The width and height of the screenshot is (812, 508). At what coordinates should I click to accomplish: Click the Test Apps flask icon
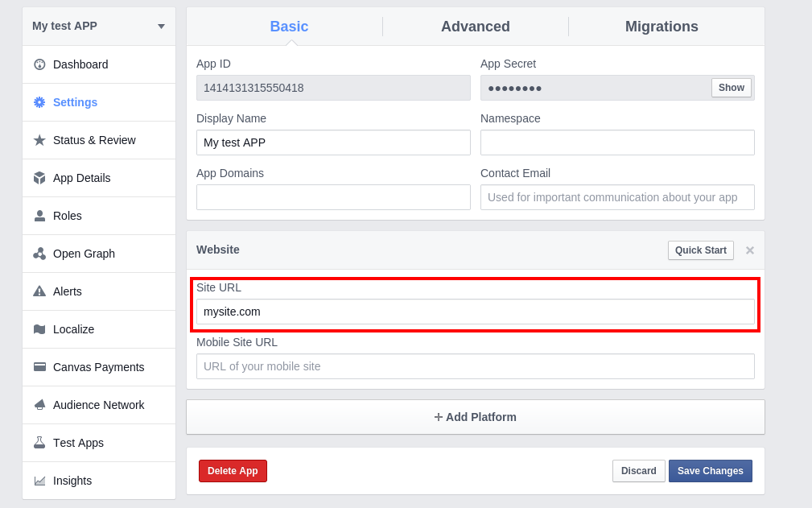click(39, 443)
